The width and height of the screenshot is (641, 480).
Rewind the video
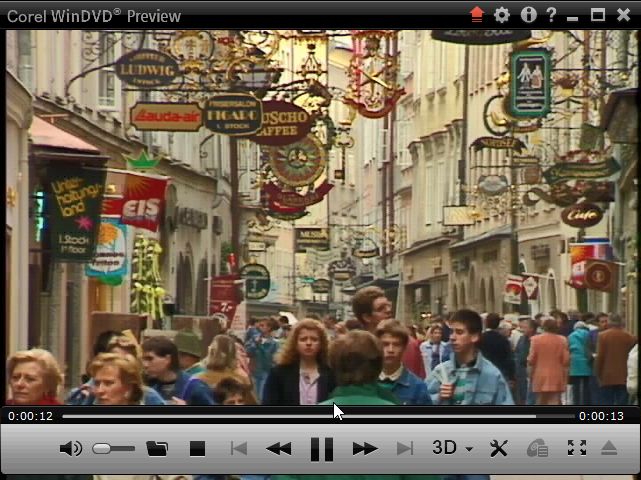(x=279, y=449)
